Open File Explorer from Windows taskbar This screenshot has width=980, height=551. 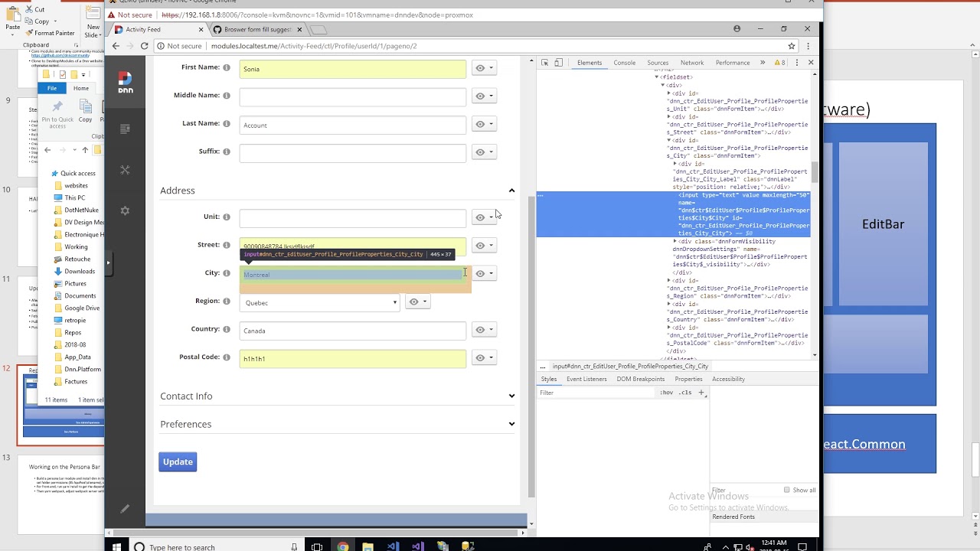coord(367,546)
